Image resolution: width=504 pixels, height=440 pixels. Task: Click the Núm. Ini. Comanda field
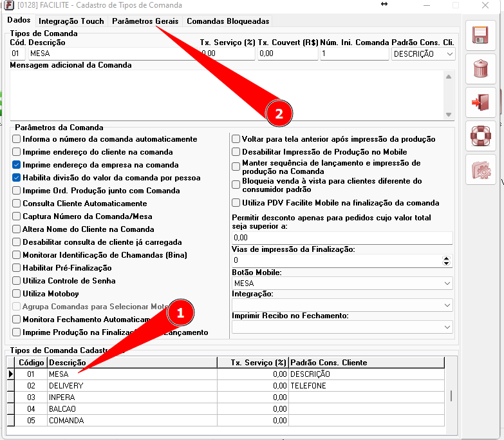tap(354, 53)
